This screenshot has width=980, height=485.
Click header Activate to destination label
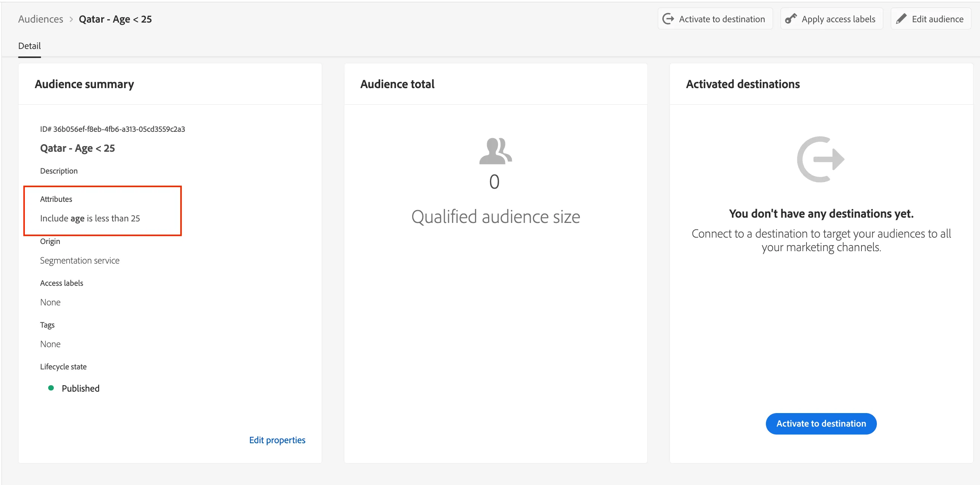click(722, 19)
